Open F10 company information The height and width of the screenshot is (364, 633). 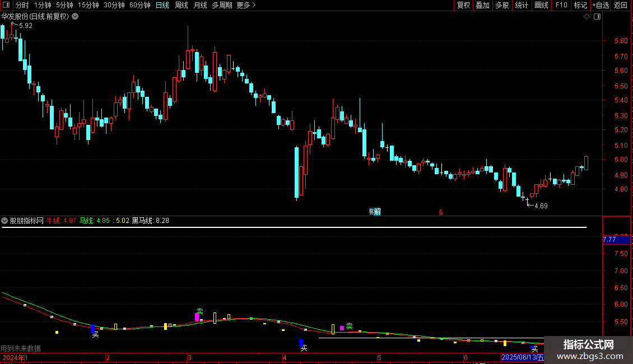(x=561, y=5)
